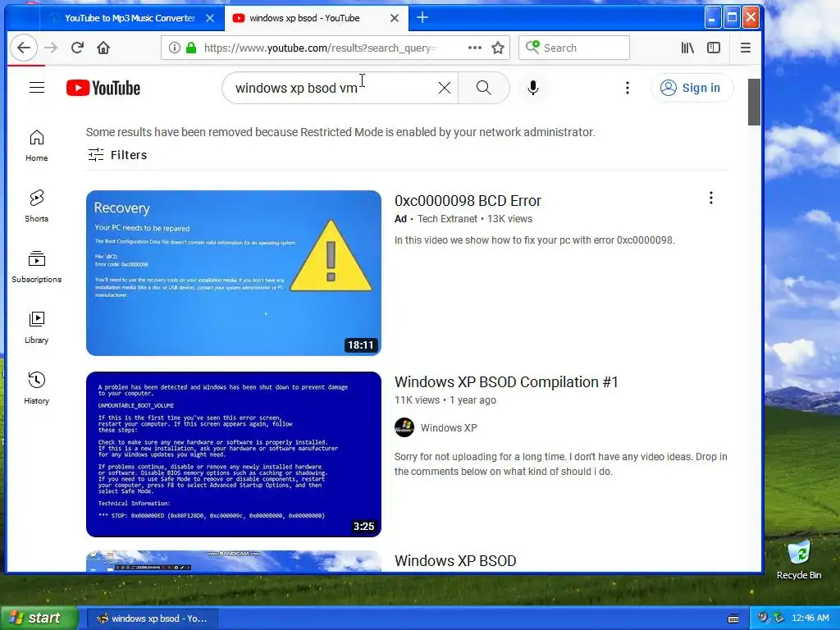The height and width of the screenshot is (630, 840).
Task: Click the YouTube logo
Action: point(103,88)
